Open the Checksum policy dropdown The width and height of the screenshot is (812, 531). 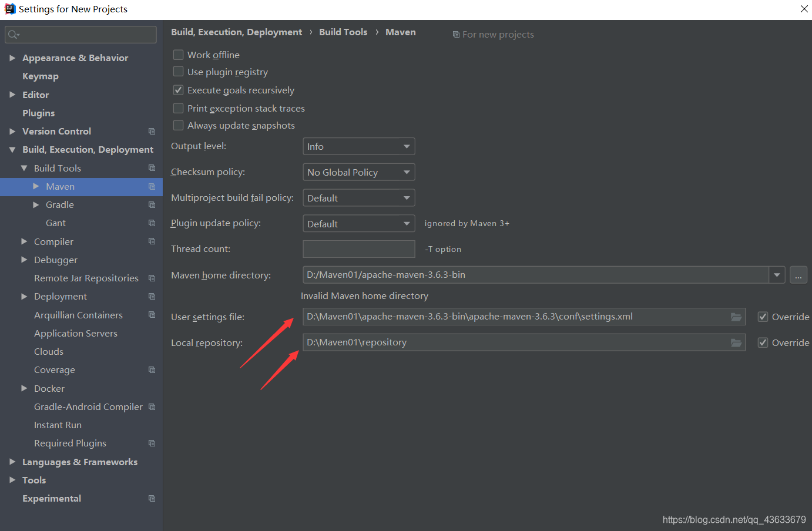[358, 172]
